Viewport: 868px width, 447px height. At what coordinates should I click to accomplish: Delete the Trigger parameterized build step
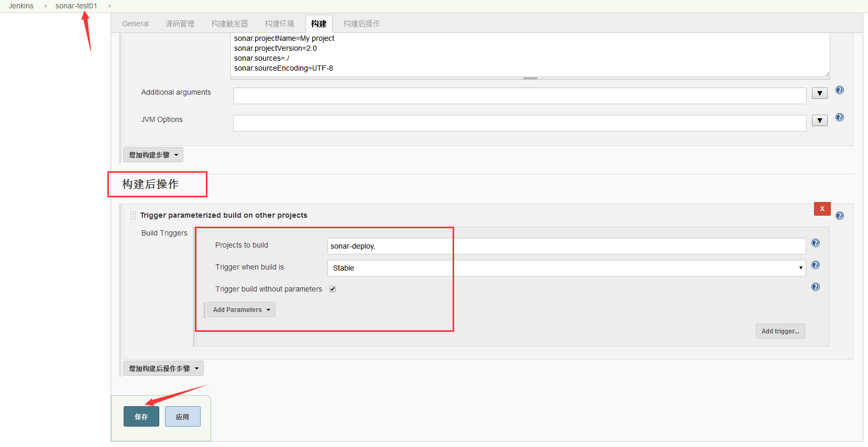[822, 208]
